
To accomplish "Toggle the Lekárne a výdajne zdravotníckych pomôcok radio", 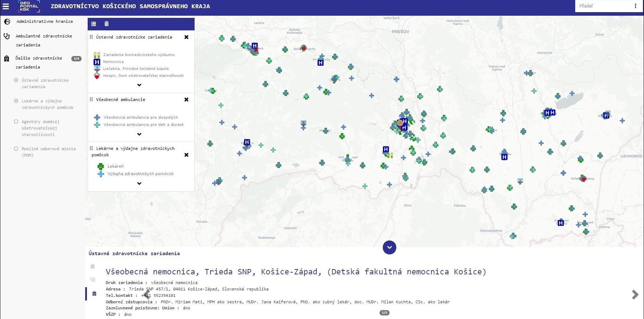I will (16, 101).
